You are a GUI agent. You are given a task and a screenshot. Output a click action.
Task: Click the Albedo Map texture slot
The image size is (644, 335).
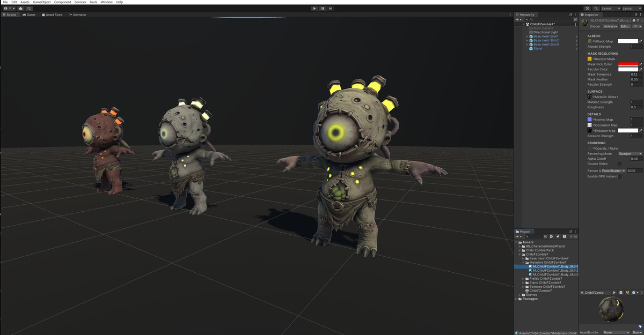590,41
